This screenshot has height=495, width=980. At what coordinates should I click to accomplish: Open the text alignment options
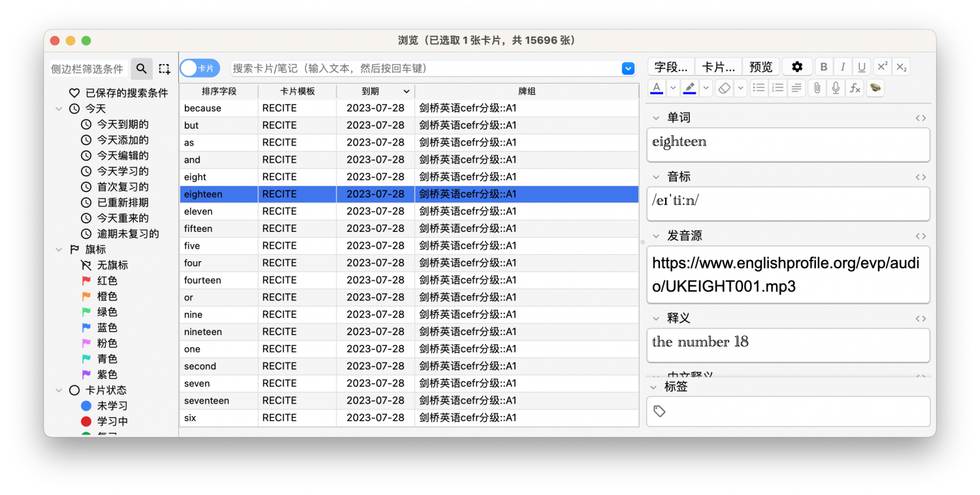[796, 88]
